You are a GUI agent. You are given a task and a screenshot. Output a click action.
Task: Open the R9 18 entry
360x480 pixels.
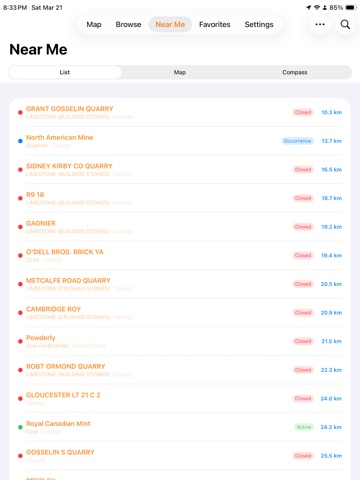pyautogui.click(x=180, y=198)
